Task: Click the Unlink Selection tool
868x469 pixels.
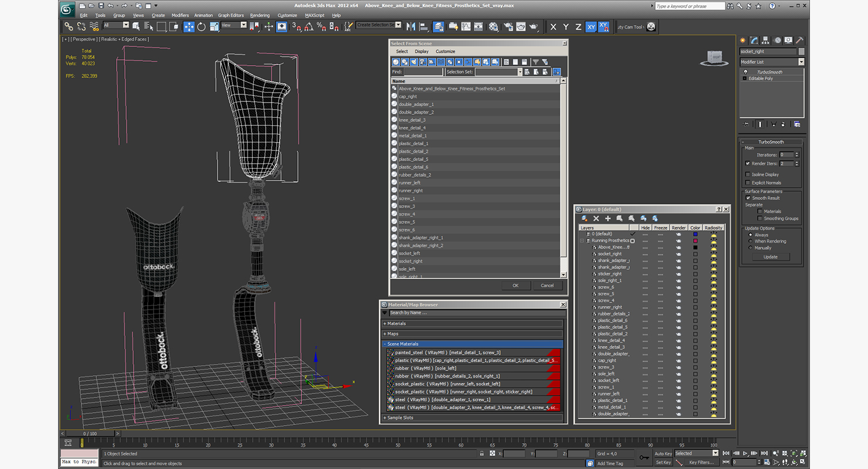Action: coord(82,26)
